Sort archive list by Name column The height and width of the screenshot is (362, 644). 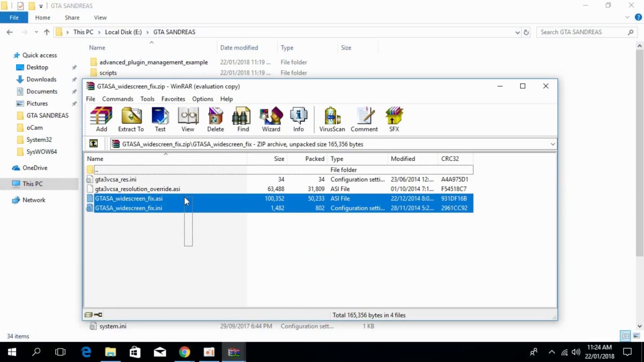166,159
